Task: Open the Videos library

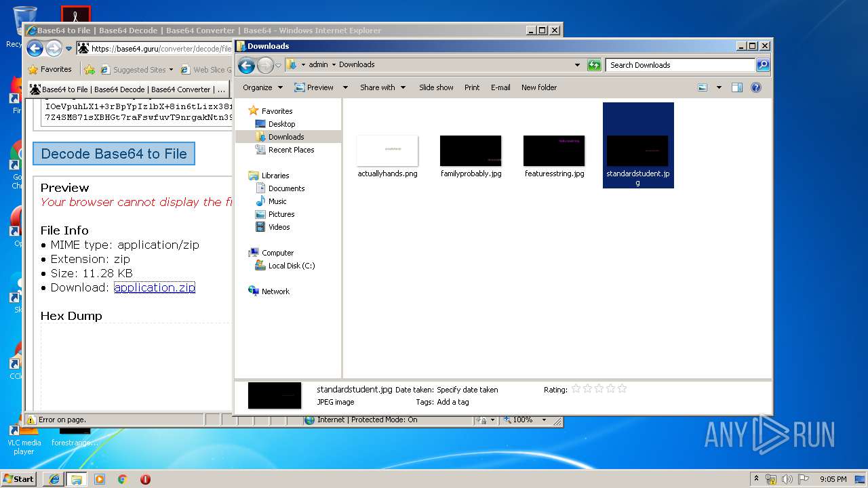Action: tap(279, 227)
